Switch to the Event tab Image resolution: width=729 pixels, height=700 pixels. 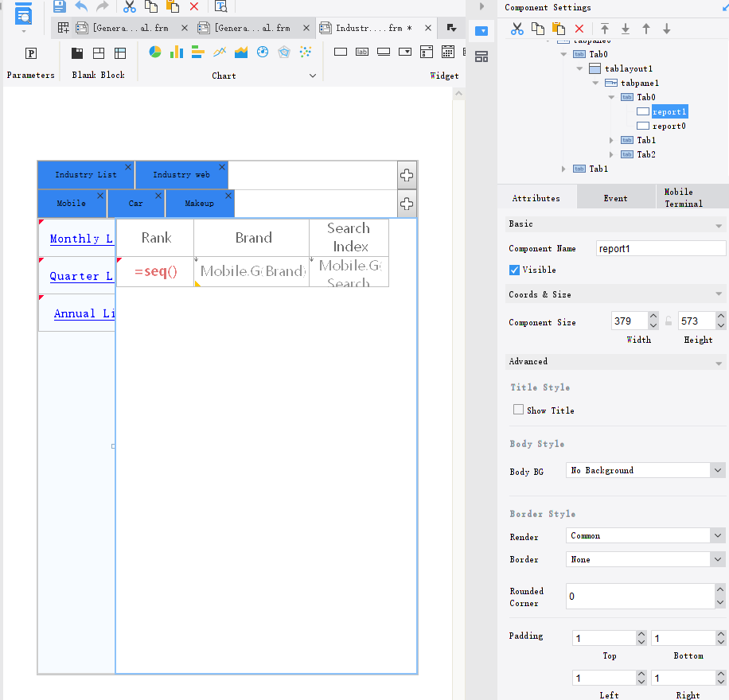tap(615, 198)
